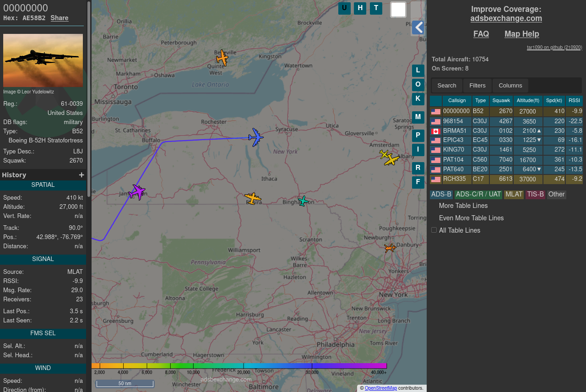Select the large yellow aircraft near Albany
586x392 pixels.
pos(392,159)
